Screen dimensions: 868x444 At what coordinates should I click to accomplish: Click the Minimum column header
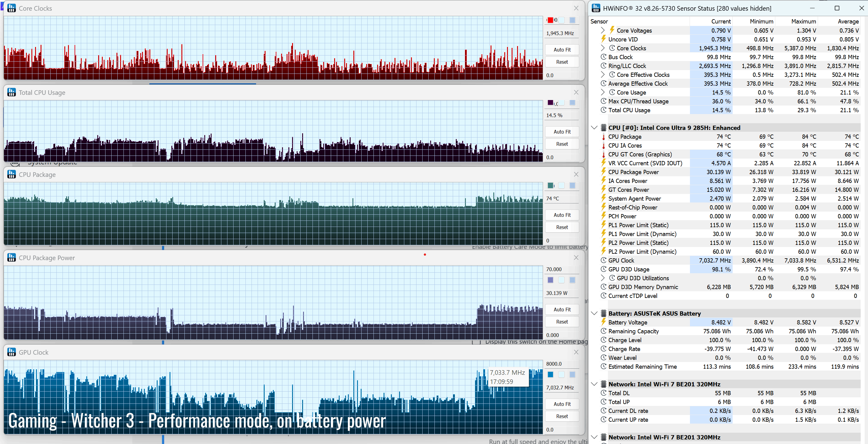754,21
